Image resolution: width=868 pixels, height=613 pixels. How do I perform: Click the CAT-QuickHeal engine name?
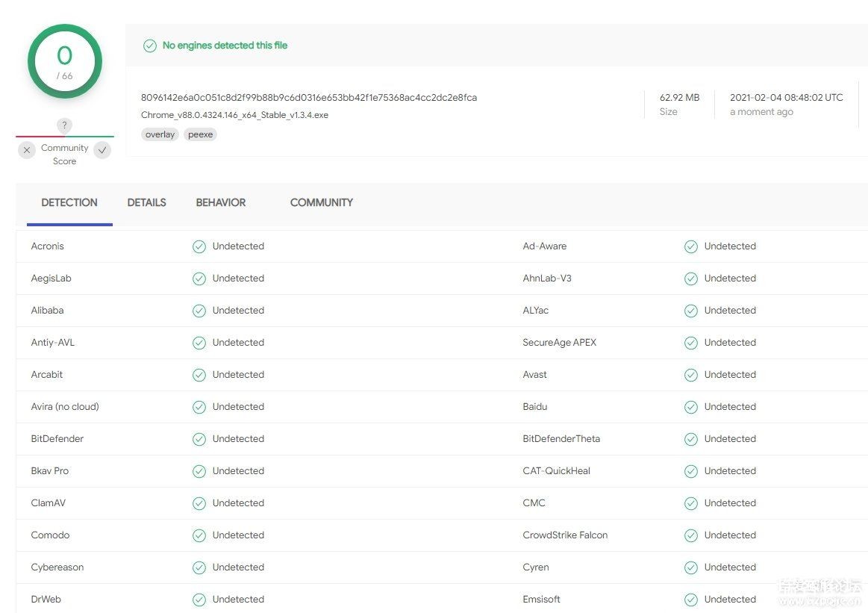(x=556, y=471)
